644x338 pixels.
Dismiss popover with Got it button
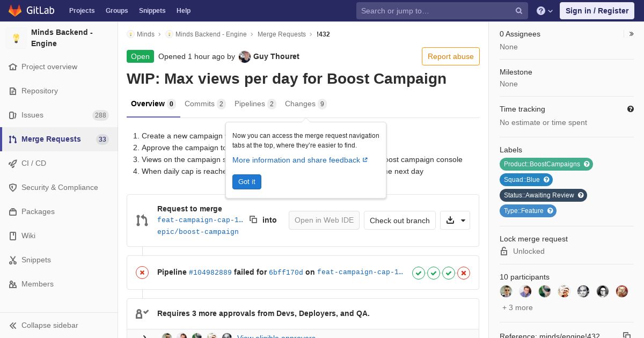247,182
